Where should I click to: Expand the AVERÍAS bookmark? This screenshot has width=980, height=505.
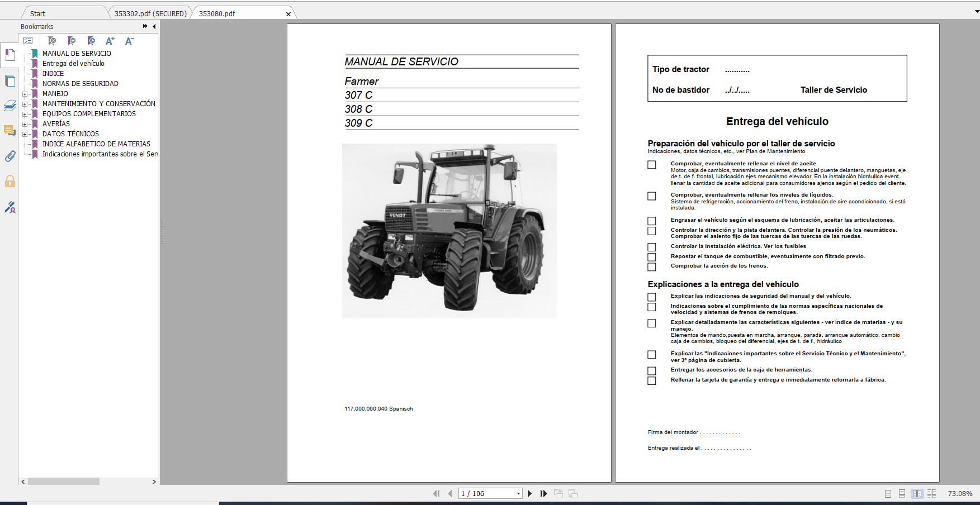click(x=25, y=124)
